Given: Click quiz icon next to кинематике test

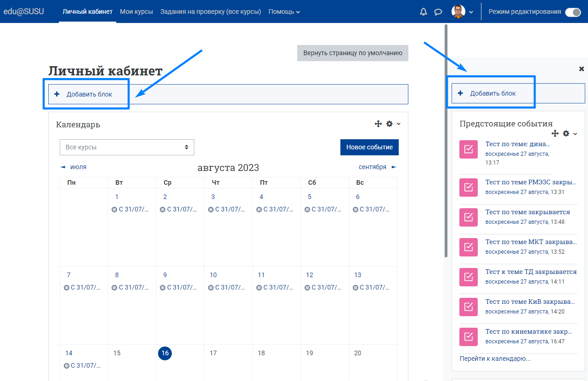Looking at the screenshot, I should pos(469,337).
